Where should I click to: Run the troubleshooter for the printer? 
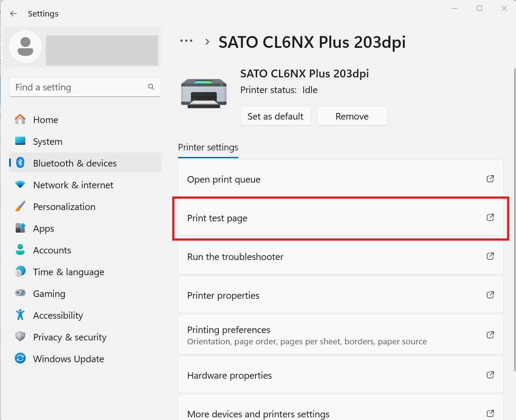point(341,257)
